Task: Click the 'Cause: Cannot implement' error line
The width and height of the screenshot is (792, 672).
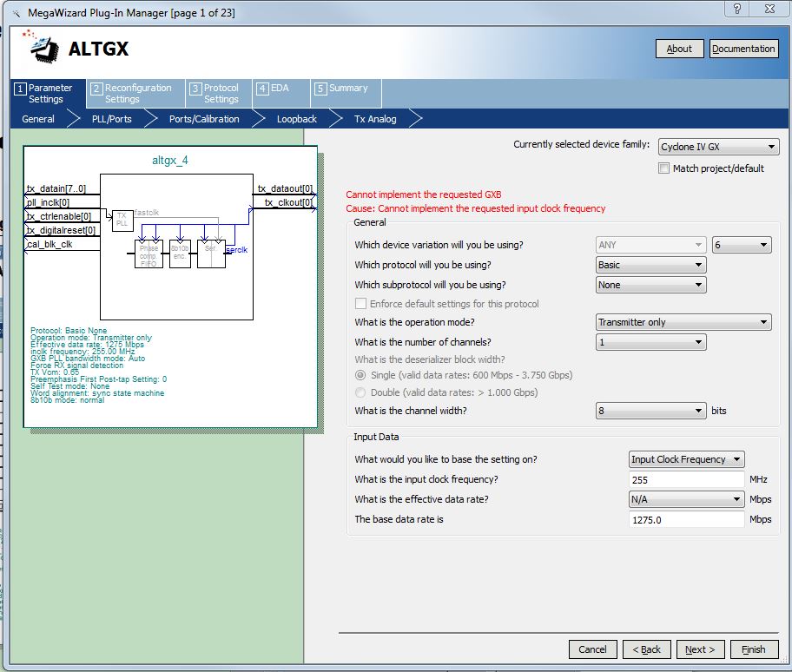Action: (475, 208)
